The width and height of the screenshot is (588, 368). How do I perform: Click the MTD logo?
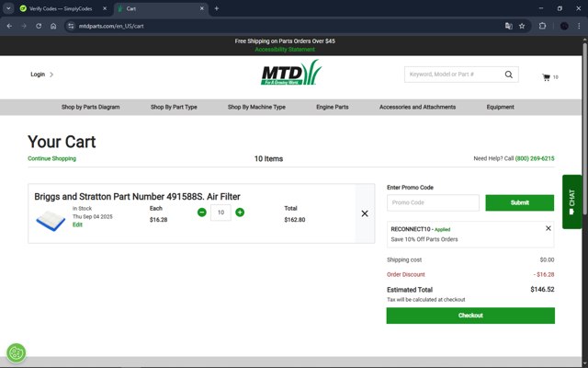291,73
